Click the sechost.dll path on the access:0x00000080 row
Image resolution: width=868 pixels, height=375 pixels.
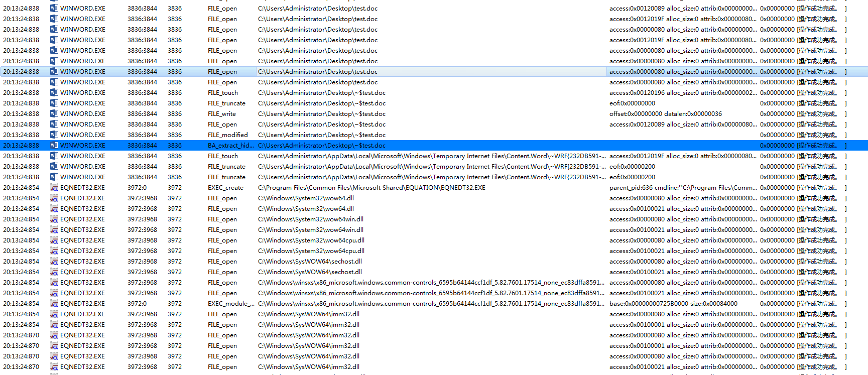(310, 261)
